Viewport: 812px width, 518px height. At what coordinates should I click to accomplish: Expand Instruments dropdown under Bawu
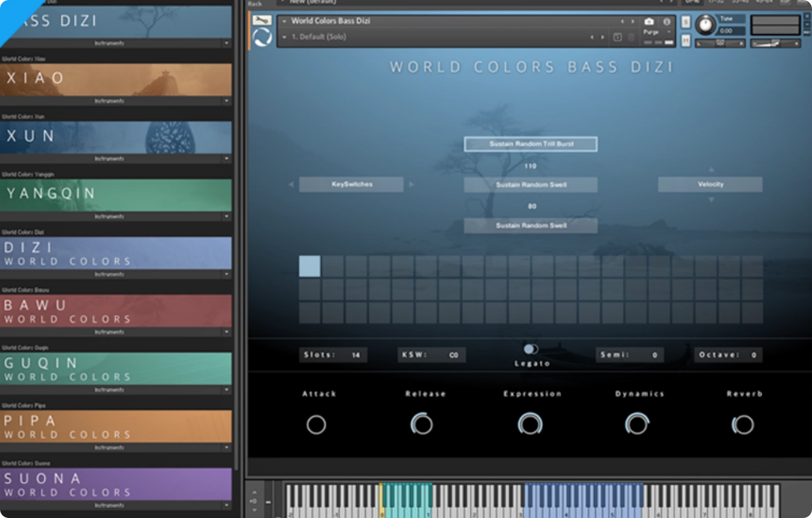[227, 332]
